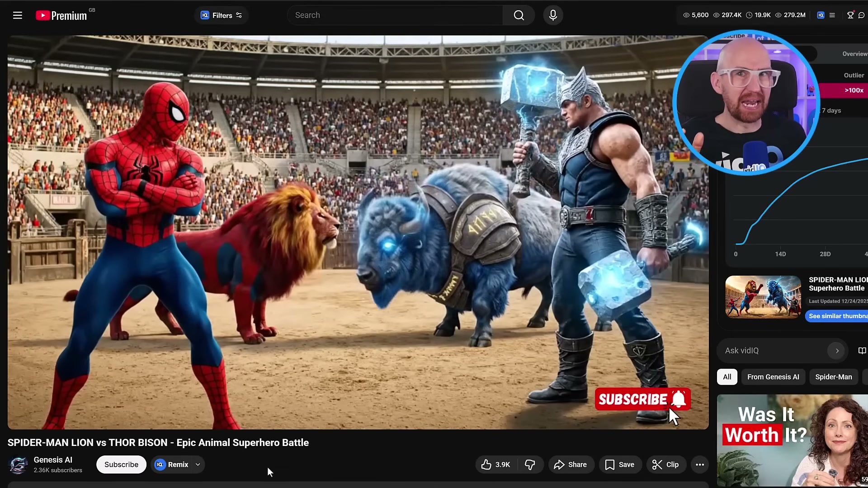
Task: Open the Spider-Man Lion thumbnail in vidIQ panel
Action: click(x=763, y=297)
